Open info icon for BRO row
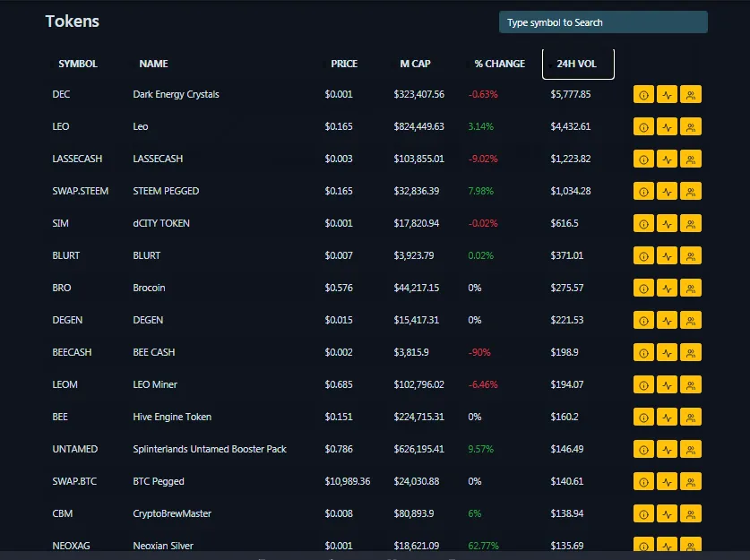Image resolution: width=750 pixels, height=560 pixels. [643, 288]
